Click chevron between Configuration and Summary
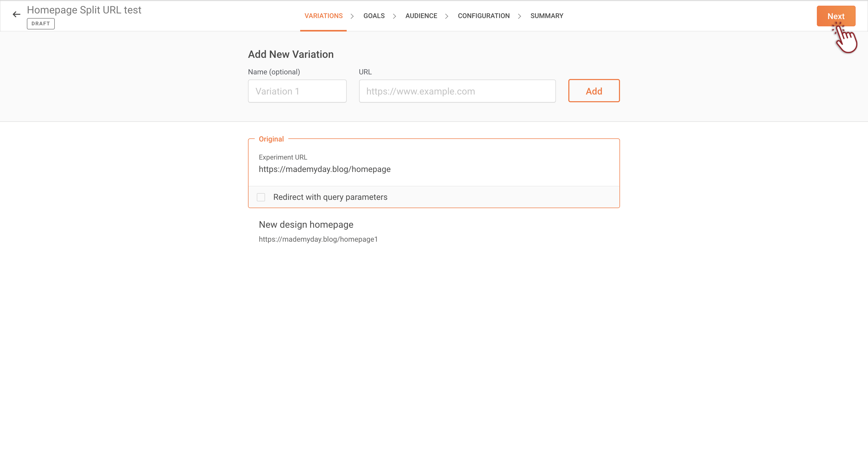The image size is (868, 449). 519,16
